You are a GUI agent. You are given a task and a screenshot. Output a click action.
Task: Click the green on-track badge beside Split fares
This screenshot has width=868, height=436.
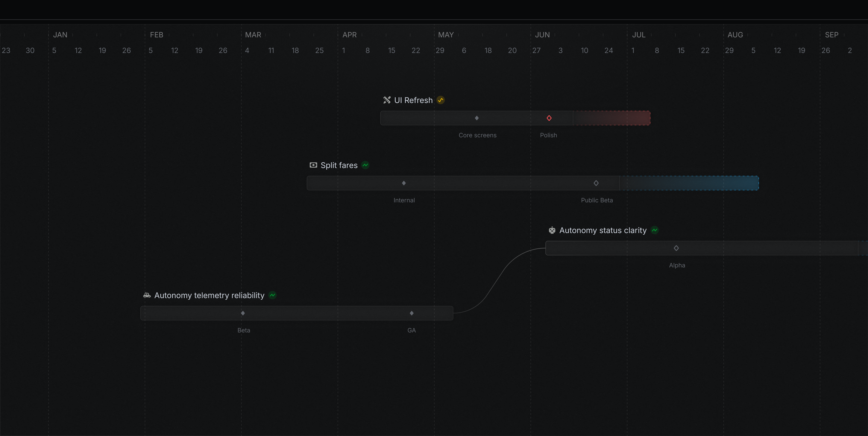point(365,165)
